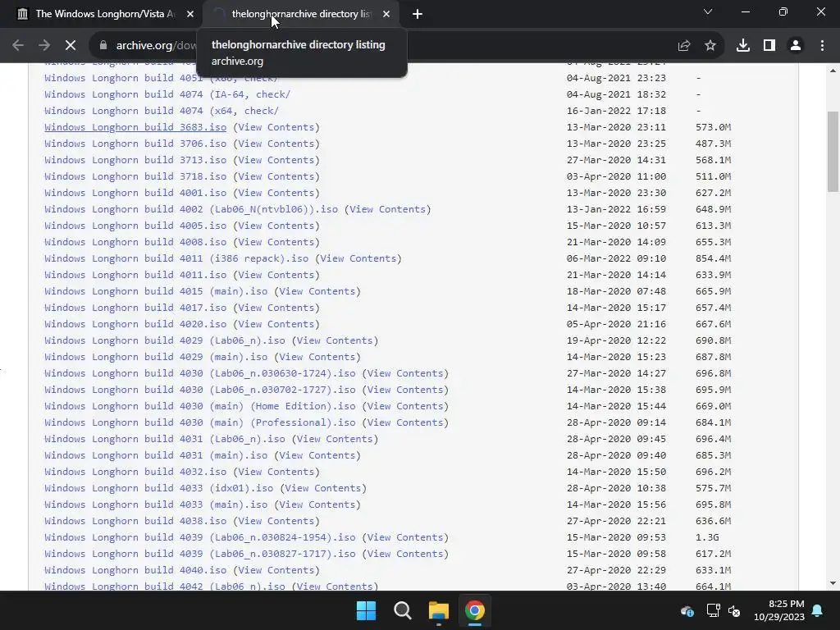Click the browser back arrow
The width and height of the screenshot is (840, 630).
(x=18, y=46)
